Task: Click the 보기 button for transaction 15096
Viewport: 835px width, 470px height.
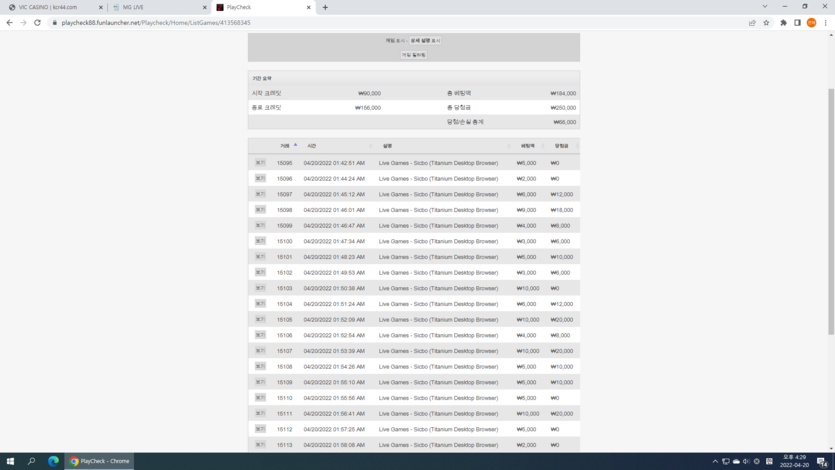Action: [260, 178]
